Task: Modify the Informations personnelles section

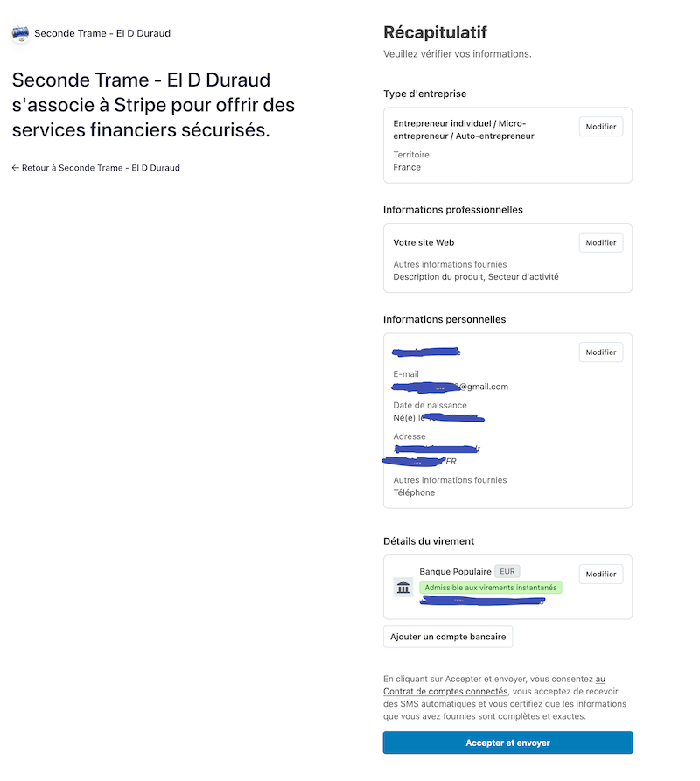Action: click(601, 352)
